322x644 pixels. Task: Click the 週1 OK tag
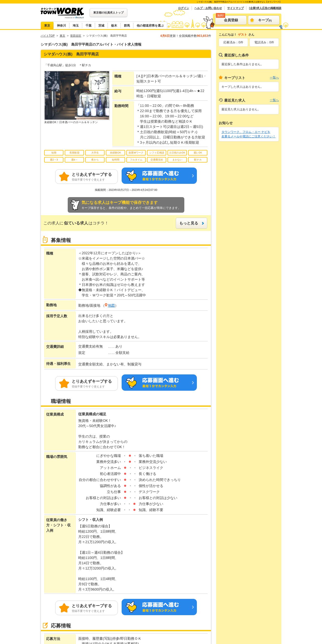pos(198,153)
